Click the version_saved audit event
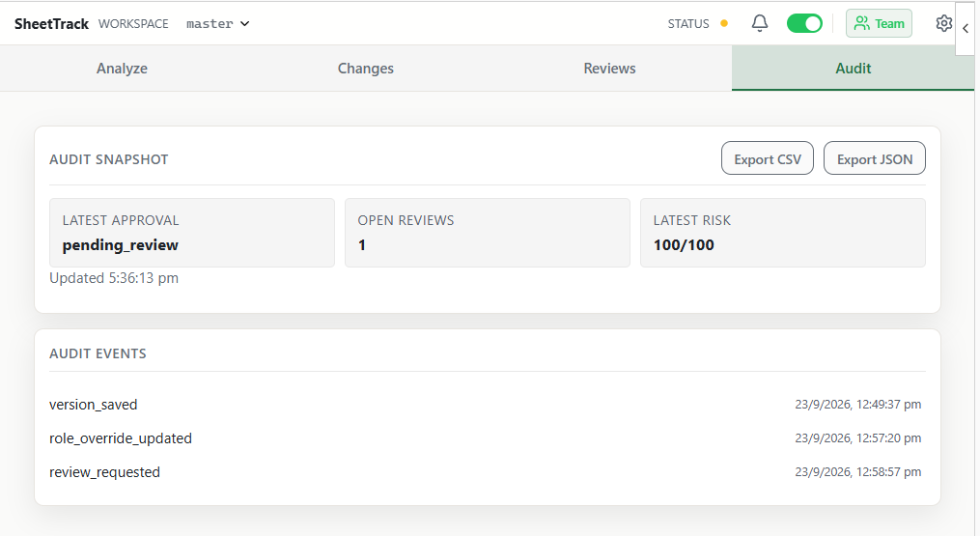The image size is (980, 536). [93, 405]
